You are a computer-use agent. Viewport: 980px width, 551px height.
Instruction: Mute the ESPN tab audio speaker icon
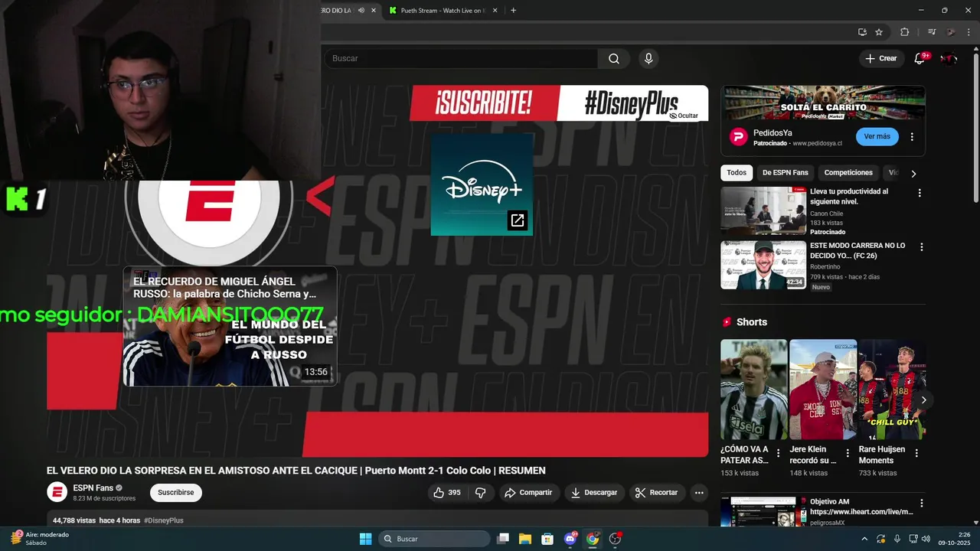361,11
